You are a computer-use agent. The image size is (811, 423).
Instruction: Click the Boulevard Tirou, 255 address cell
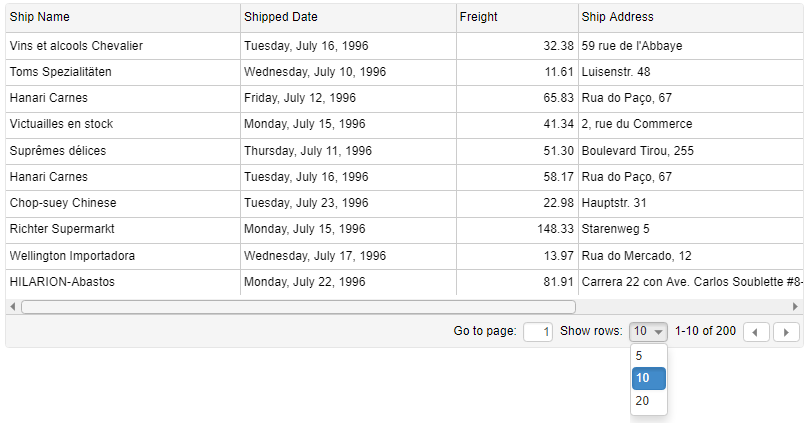tap(691, 151)
